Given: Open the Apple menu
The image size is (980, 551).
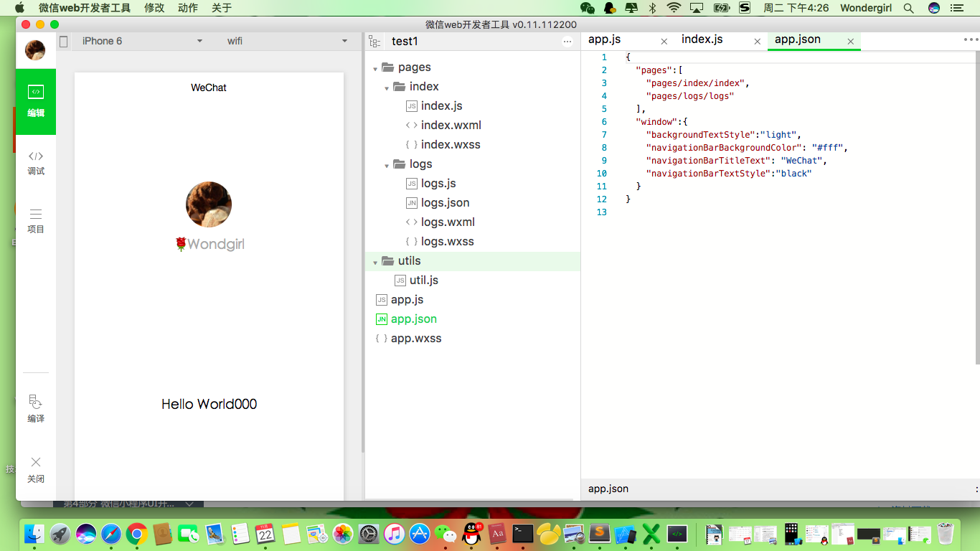Looking at the screenshot, I should (19, 8).
